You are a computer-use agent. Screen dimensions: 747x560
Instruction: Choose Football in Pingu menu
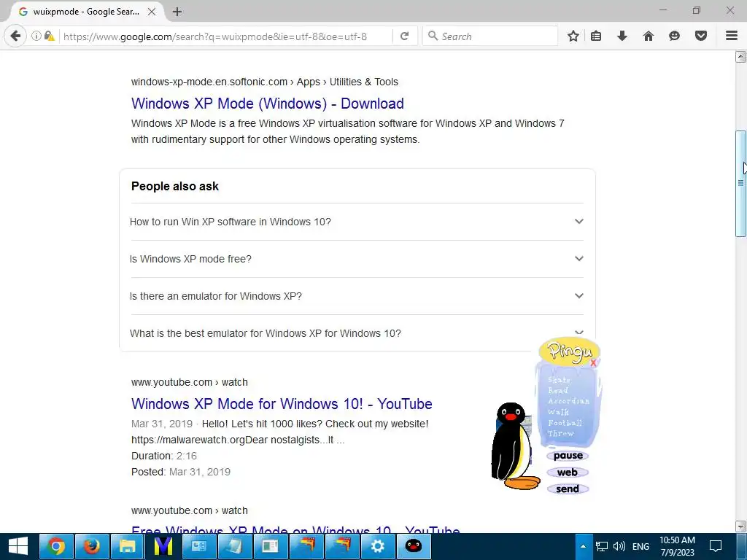(x=565, y=423)
